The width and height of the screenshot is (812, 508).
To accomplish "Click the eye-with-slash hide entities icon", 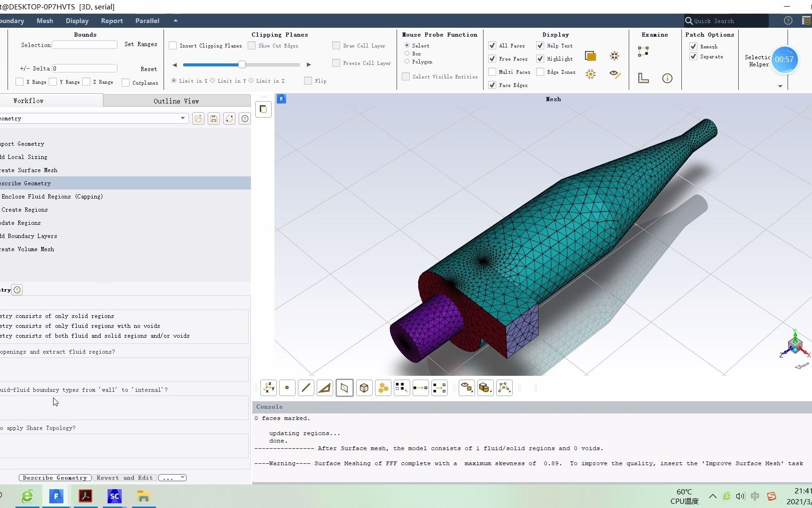I will (x=615, y=74).
